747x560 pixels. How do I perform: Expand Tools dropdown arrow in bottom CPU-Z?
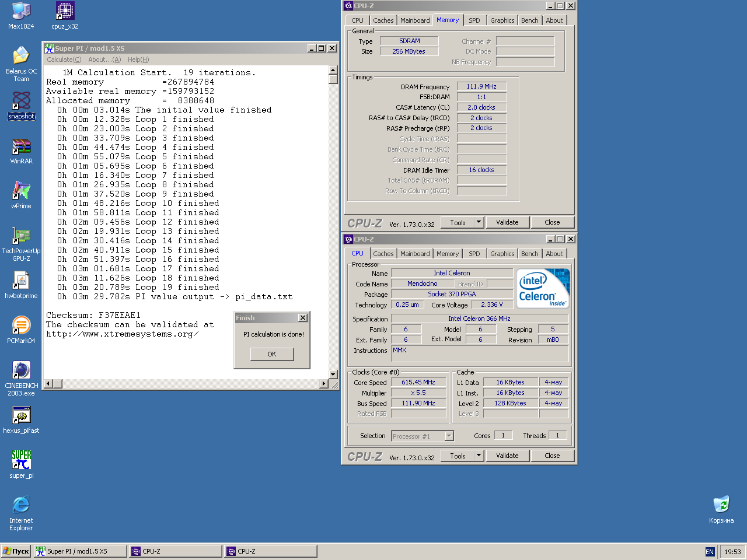(479, 456)
